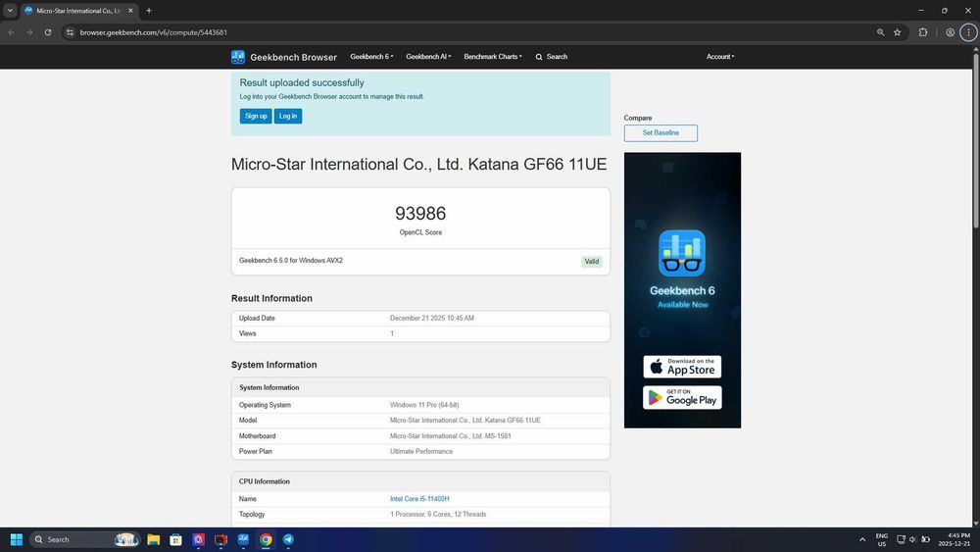The height and width of the screenshot is (552, 980).
Task: Click the Windows taskbar Search box
Action: point(84,539)
